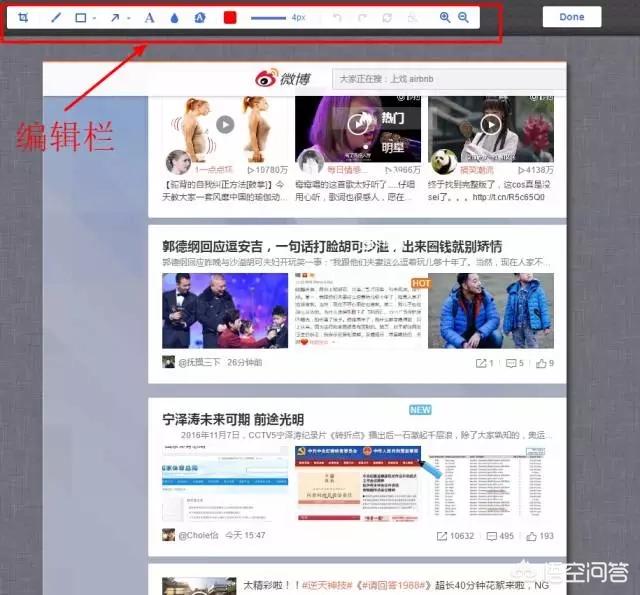The image size is (640, 595).
Task: Select the Arrow tool
Action: 116,18
